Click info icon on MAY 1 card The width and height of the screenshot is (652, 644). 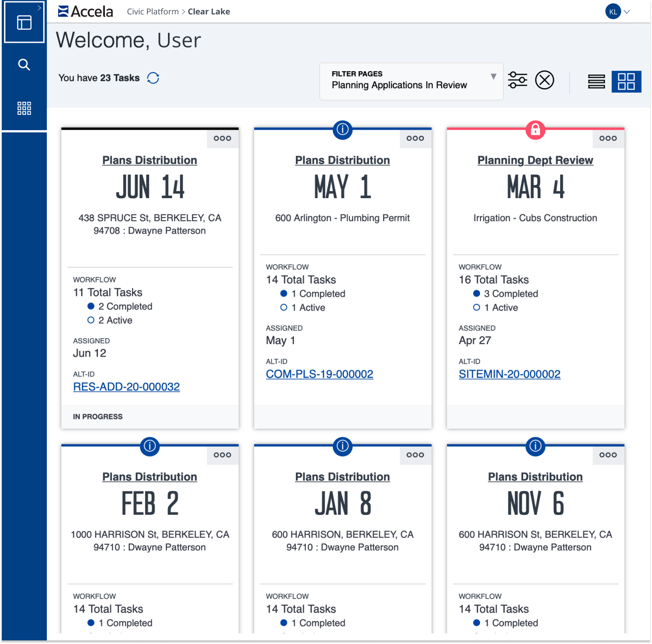[x=343, y=130]
